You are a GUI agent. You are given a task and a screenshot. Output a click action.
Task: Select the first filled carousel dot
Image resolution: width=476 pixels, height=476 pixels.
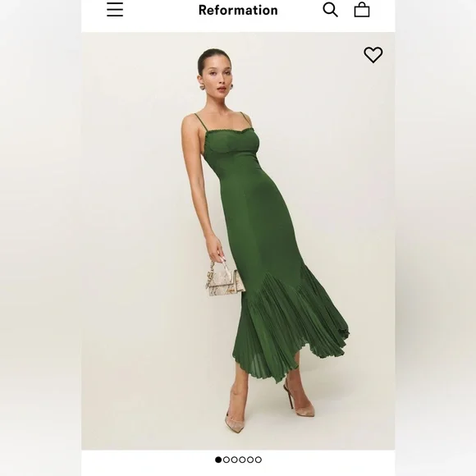coord(218,460)
